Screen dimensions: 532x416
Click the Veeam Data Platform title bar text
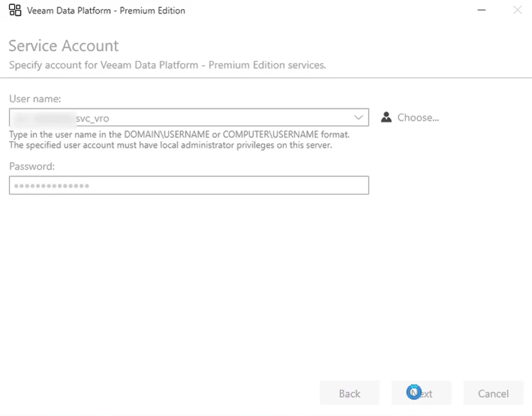106,10
